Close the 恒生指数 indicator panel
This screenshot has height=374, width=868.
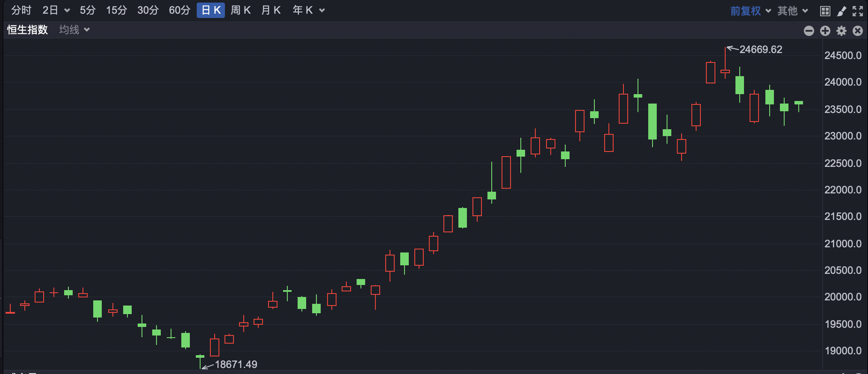858,31
